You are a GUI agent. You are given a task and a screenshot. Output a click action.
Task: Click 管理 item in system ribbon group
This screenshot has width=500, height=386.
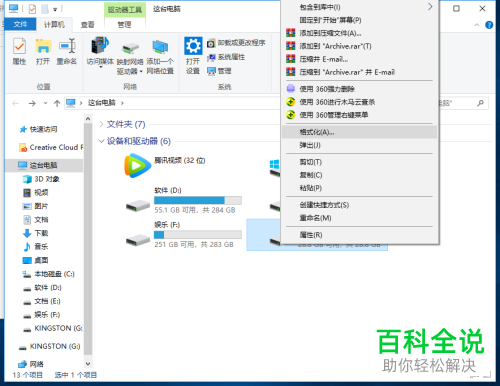coord(219,71)
